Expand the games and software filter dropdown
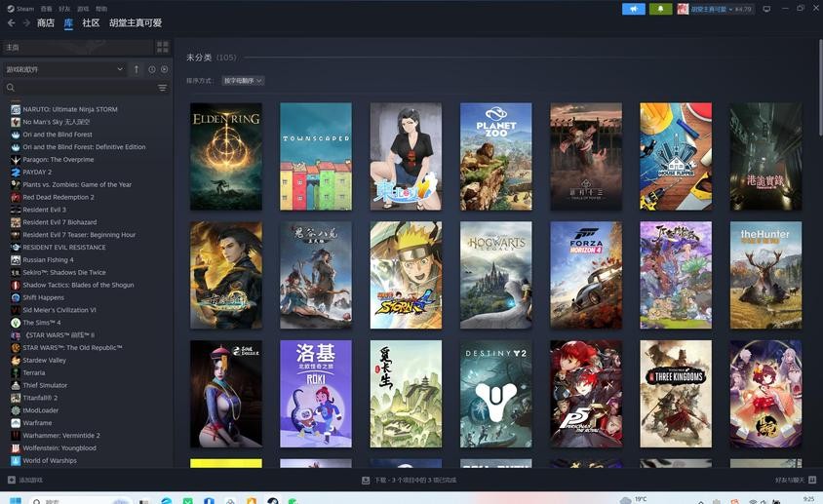Viewport: 823px width, 504px height. pos(64,69)
